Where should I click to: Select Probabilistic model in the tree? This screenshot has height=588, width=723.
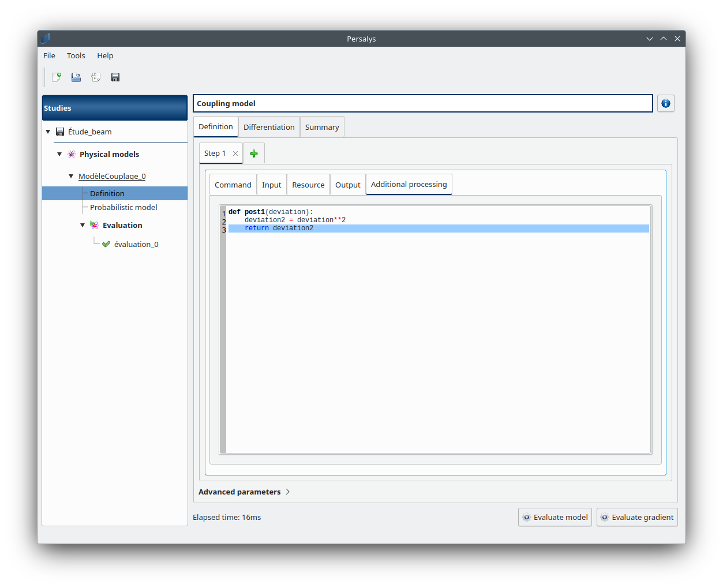tap(123, 207)
